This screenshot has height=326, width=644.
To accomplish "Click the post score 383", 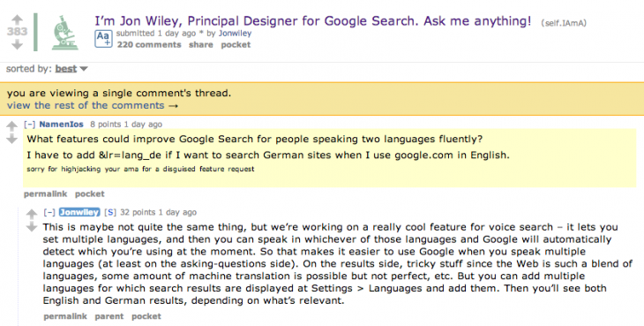I will tap(17, 32).
